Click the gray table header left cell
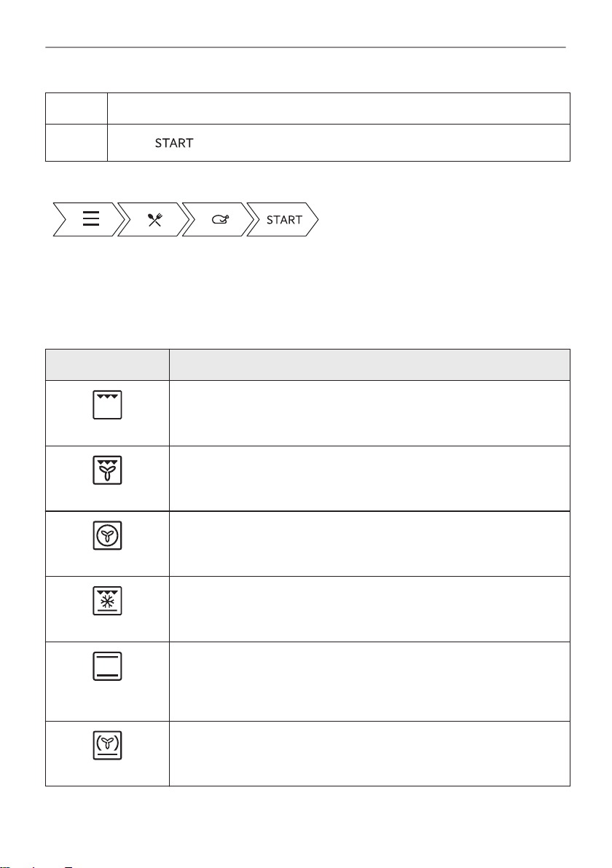This screenshot has height=868, width=612. (x=107, y=365)
